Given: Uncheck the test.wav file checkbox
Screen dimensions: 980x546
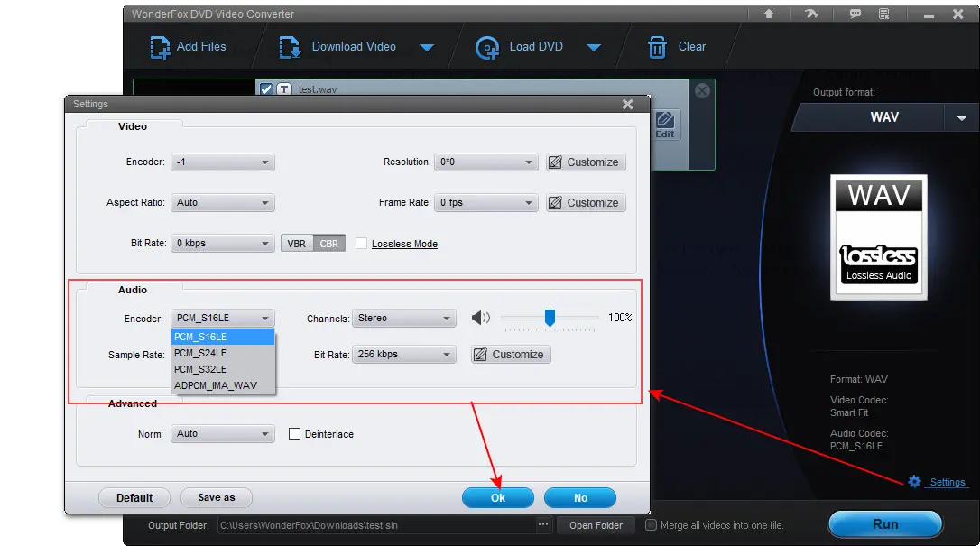Looking at the screenshot, I should click(x=266, y=89).
